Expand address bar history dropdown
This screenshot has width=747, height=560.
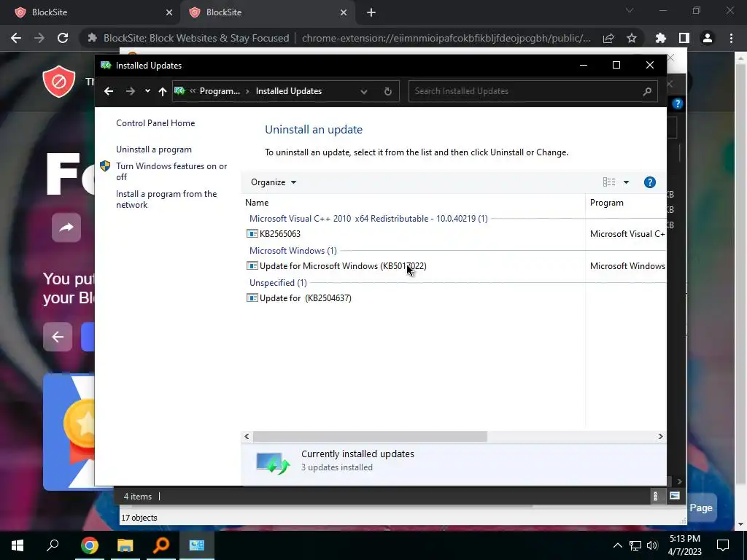(x=364, y=91)
